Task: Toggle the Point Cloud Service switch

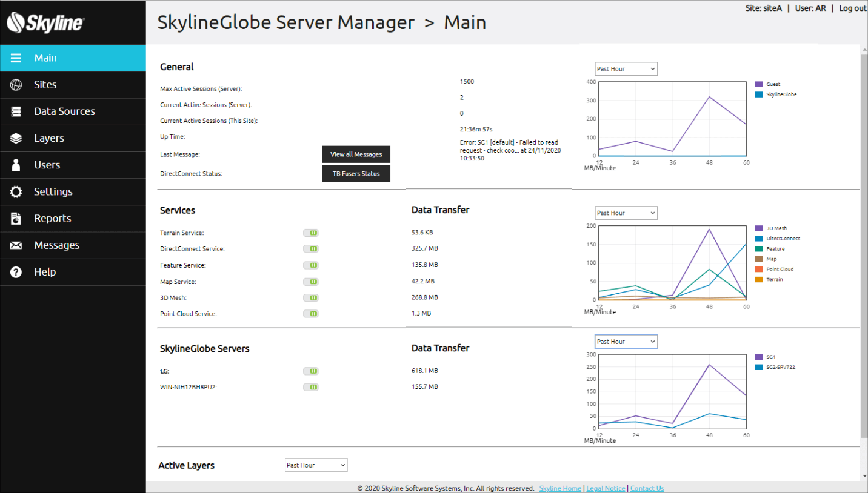Action: [x=311, y=314]
